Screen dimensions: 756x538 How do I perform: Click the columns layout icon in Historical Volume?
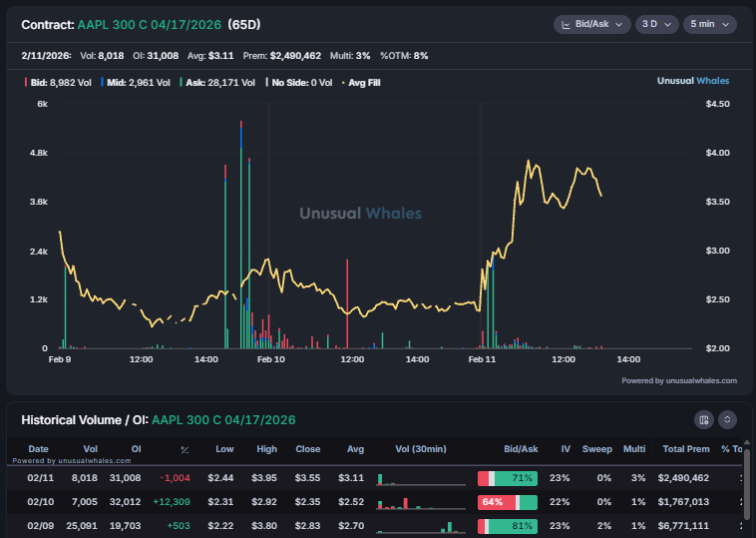tap(704, 420)
